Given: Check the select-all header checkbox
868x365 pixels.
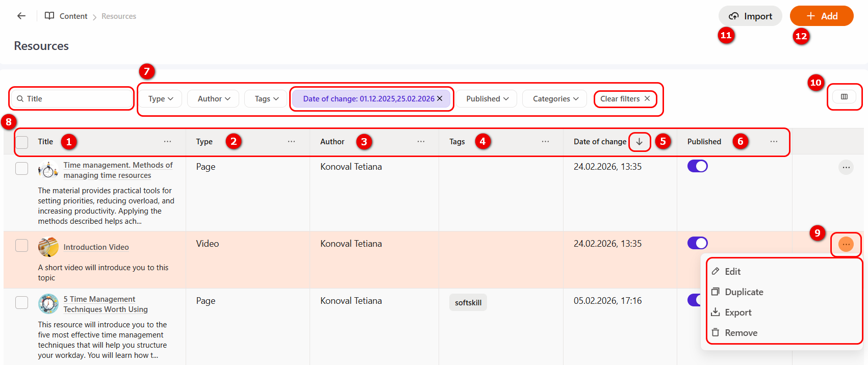Looking at the screenshot, I should point(22,142).
